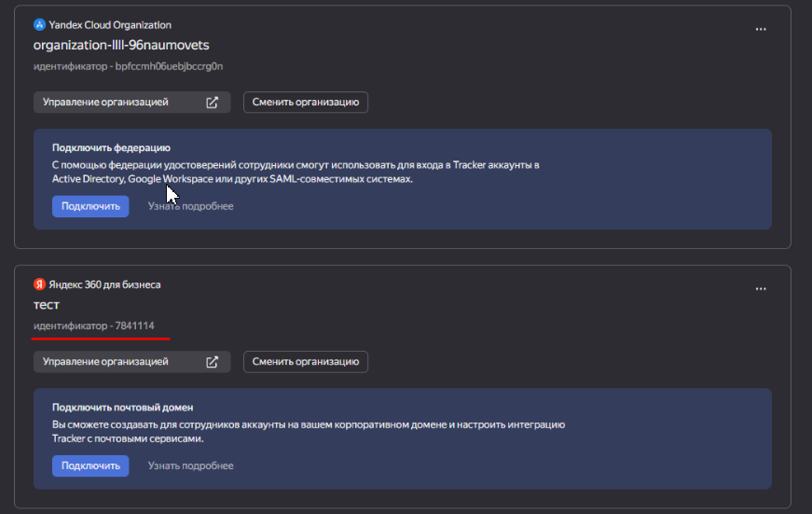Click Сменить организацию for organization-llll-96naumovets
The width and height of the screenshot is (812, 514).
[x=306, y=103]
